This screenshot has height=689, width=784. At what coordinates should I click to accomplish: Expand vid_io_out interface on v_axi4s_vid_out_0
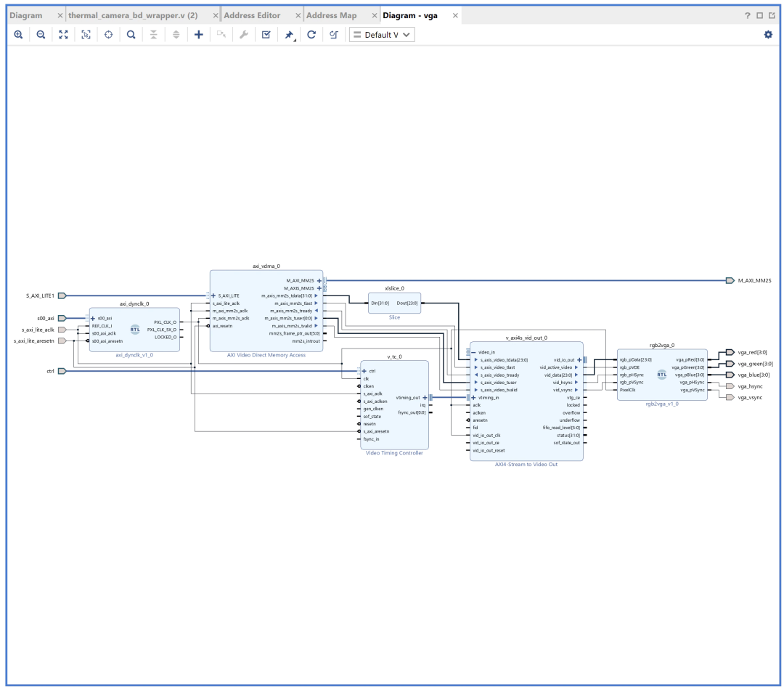[579, 360]
